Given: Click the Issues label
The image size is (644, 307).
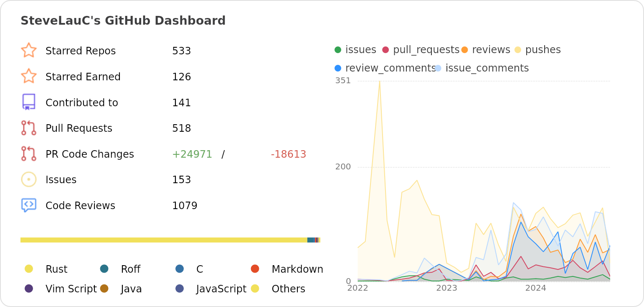Looking at the screenshot, I should click(61, 179).
